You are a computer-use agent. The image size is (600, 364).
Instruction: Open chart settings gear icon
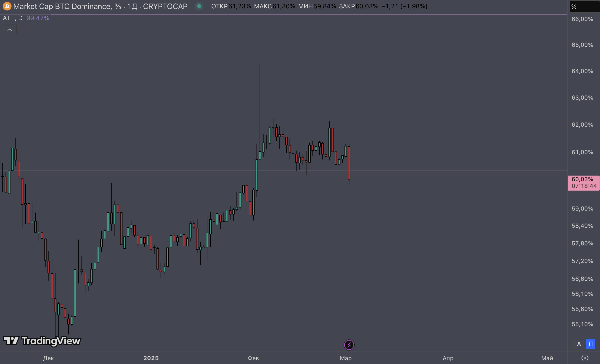(x=585, y=358)
